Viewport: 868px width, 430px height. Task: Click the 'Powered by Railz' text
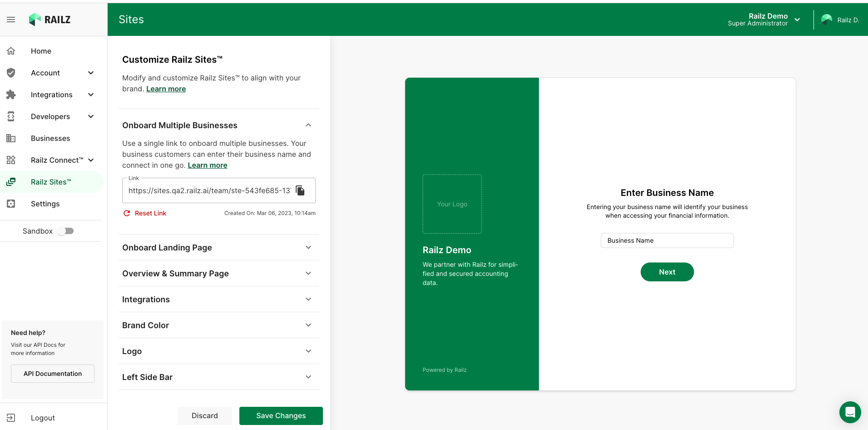tap(445, 370)
